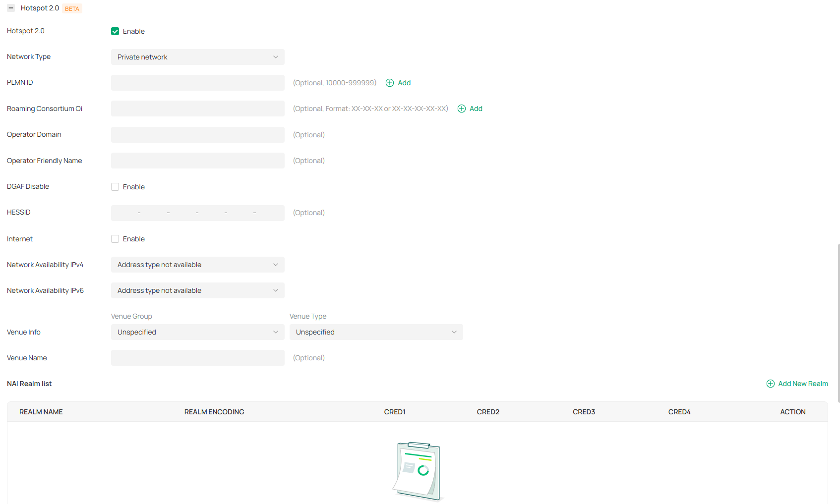The height and width of the screenshot is (504, 840).
Task: Expand the Venue Group dropdown
Action: [x=197, y=332]
